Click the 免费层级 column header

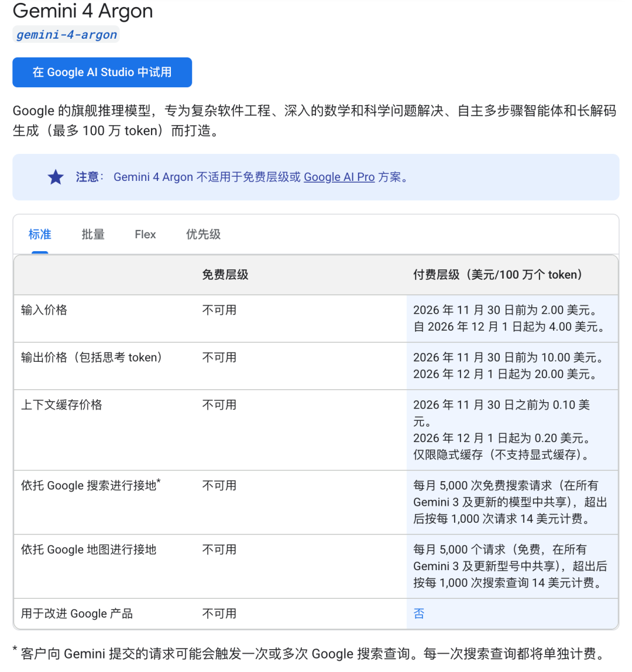click(225, 275)
